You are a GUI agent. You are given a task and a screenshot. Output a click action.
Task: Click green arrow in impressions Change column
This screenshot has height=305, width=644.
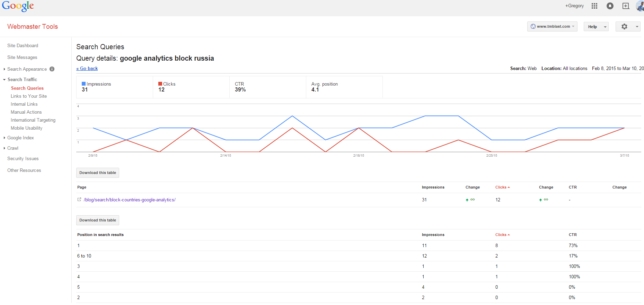coord(467,200)
